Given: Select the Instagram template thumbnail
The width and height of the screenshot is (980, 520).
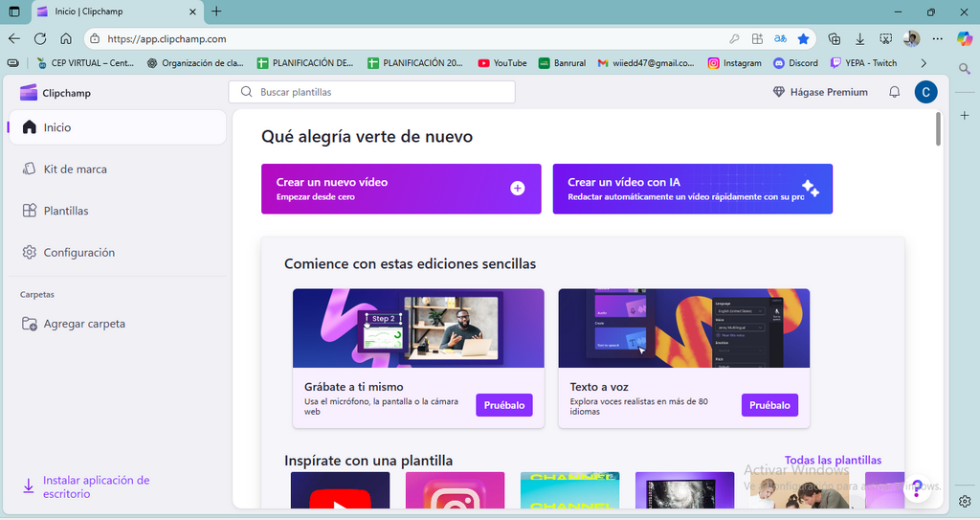Looking at the screenshot, I should [x=455, y=490].
